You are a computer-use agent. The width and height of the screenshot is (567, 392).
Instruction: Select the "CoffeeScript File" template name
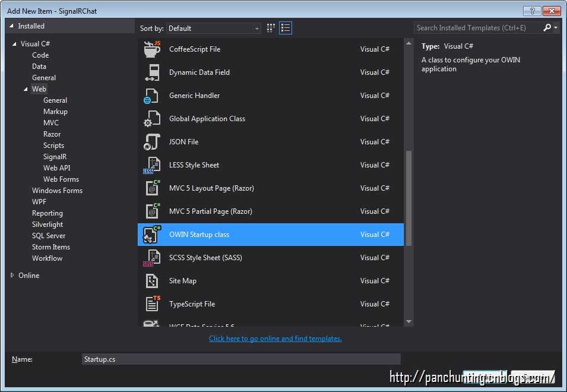(x=195, y=49)
